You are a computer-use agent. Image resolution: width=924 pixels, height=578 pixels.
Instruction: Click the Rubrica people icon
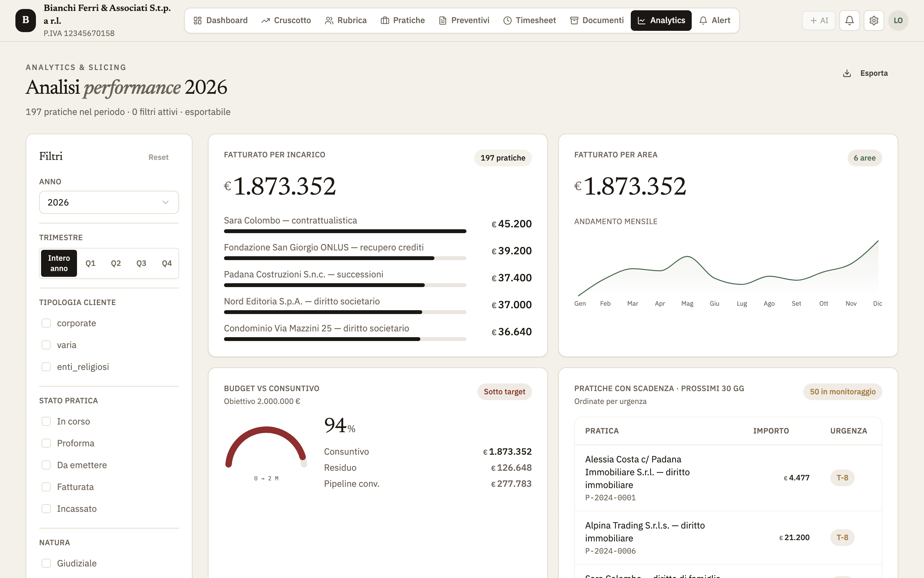(x=329, y=21)
